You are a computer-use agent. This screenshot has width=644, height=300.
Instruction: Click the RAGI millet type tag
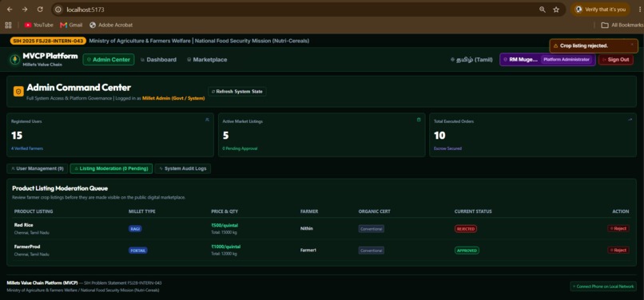pyautogui.click(x=135, y=229)
